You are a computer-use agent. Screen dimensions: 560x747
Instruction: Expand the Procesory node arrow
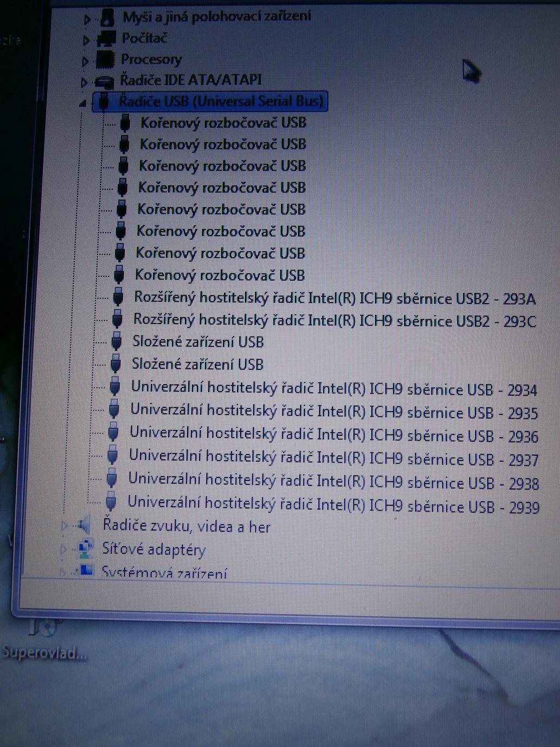[85, 62]
